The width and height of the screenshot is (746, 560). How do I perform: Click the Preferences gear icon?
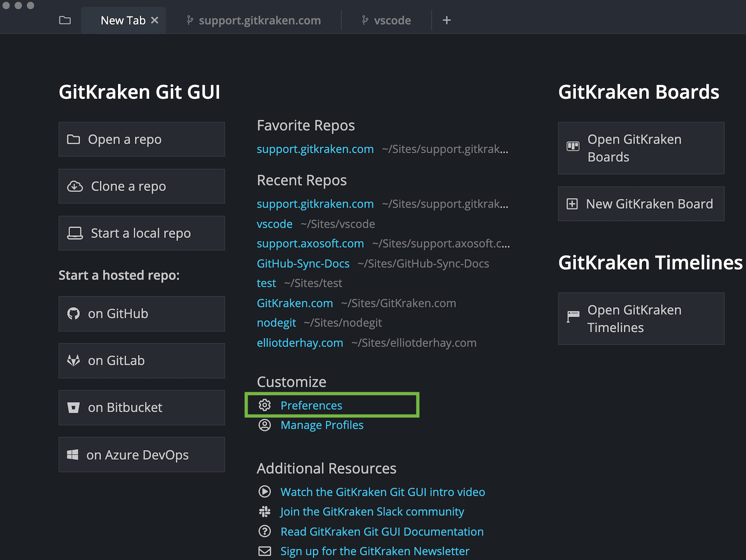[x=265, y=405]
